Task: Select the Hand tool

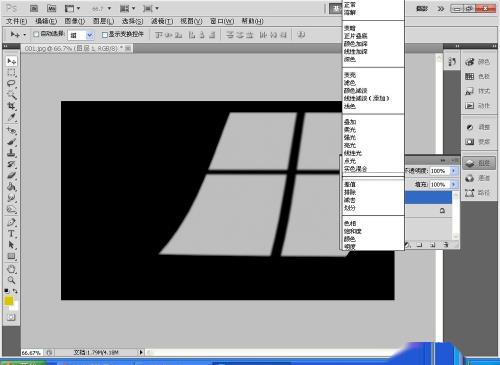Action: pyautogui.click(x=11, y=269)
